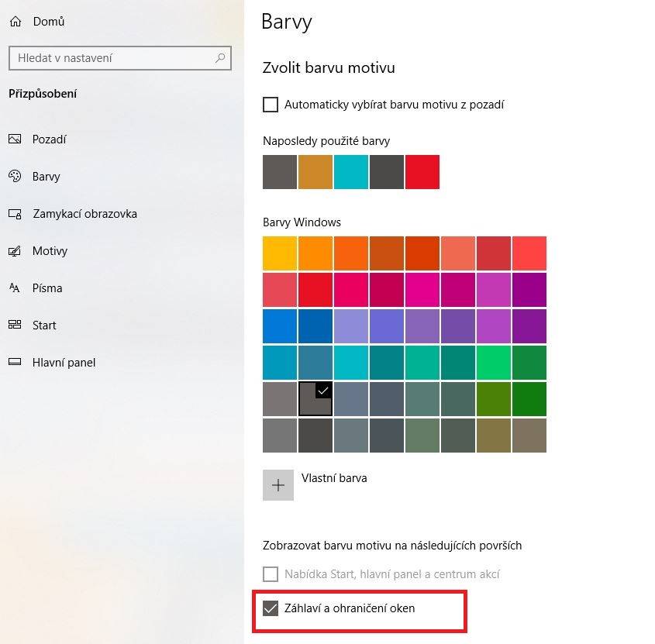Click the Motivy themes icon
The height and width of the screenshot is (644, 655).
(15, 251)
